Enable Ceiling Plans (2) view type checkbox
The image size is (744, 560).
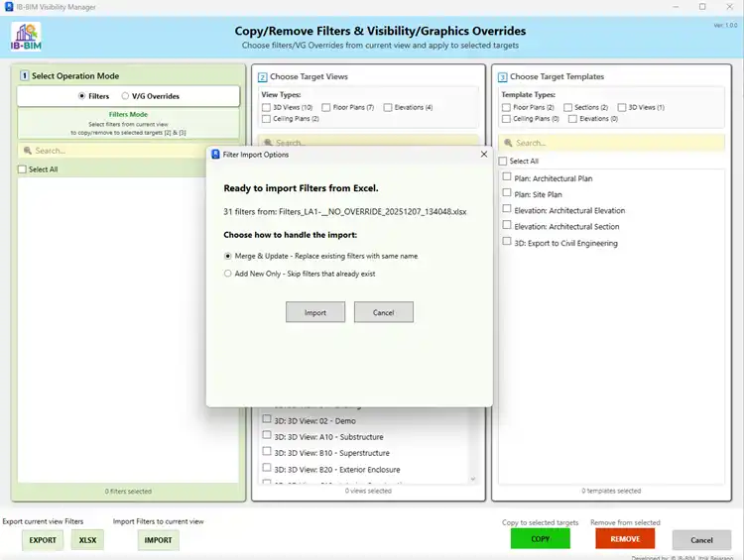pyautogui.click(x=266, y=119)
